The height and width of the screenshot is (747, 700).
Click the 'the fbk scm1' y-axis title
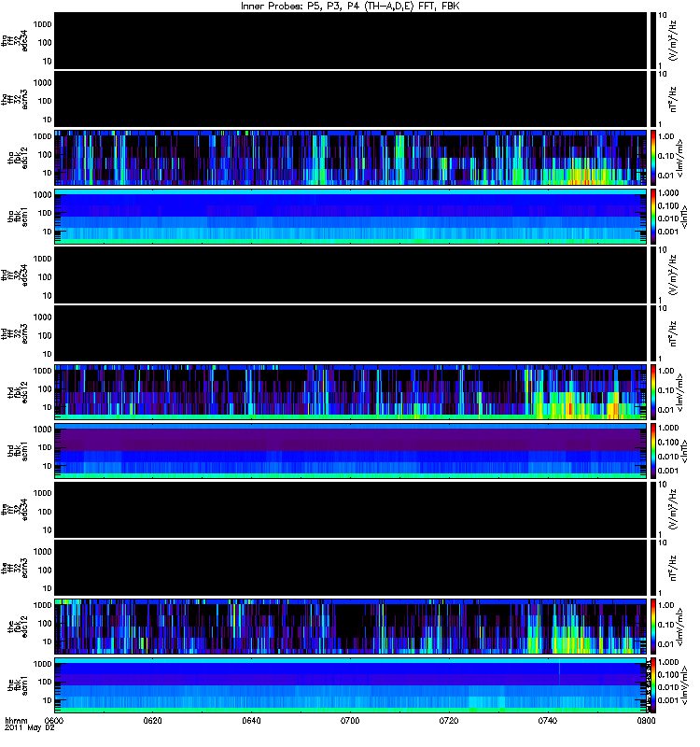tap(18, 685)
